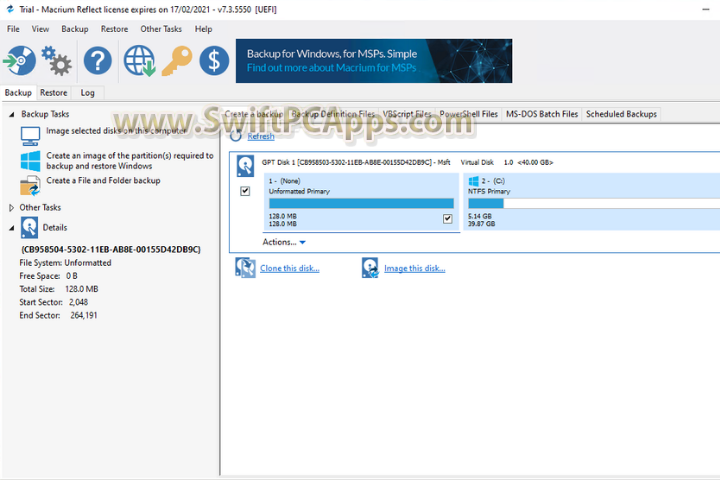Open the Restore menu in menu bar

(x=114, y=29)
